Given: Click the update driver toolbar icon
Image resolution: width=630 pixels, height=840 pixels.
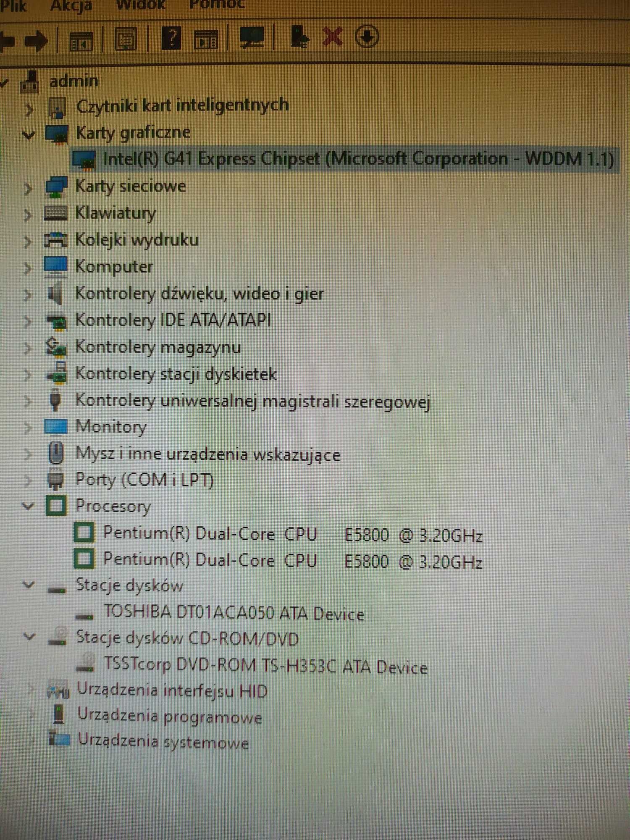Looking at the screenshot, I should click(299, 36).
